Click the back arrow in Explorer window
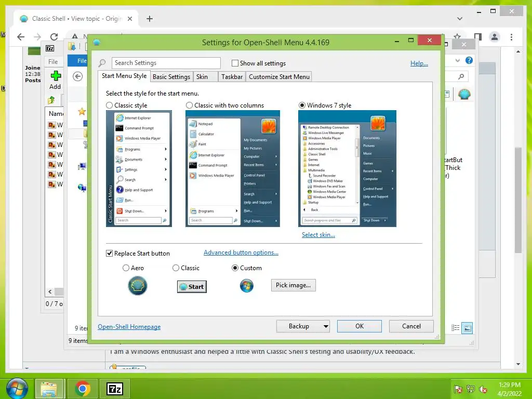The image size is (532, 399). [78, 76]
